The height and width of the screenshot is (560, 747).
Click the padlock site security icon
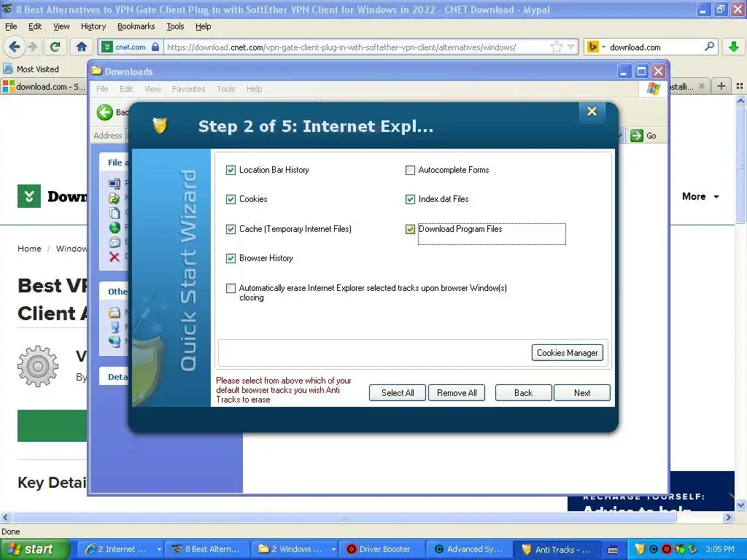[x=155, y=47]
